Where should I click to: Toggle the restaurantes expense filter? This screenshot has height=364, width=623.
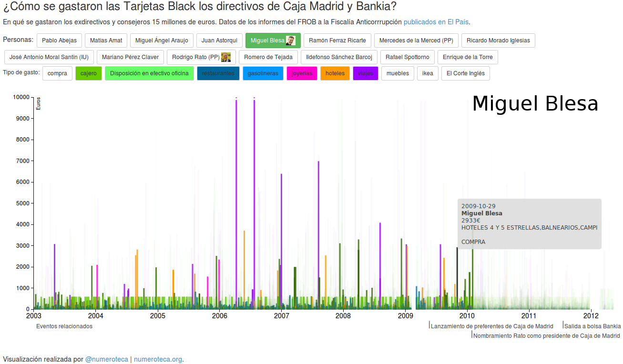point(218,73)
